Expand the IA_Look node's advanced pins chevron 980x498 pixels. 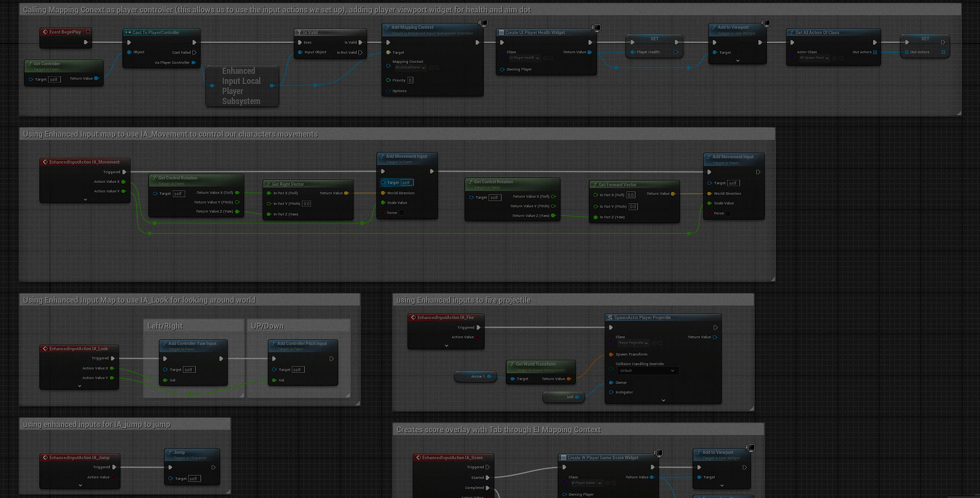pos(80,386)
